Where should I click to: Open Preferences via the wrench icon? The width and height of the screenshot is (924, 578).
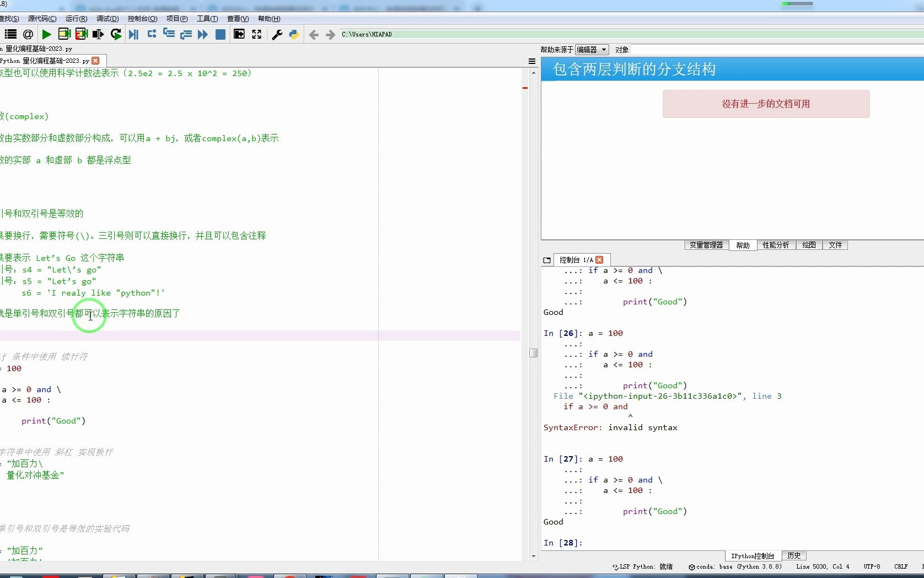click(x=277, y=34)
